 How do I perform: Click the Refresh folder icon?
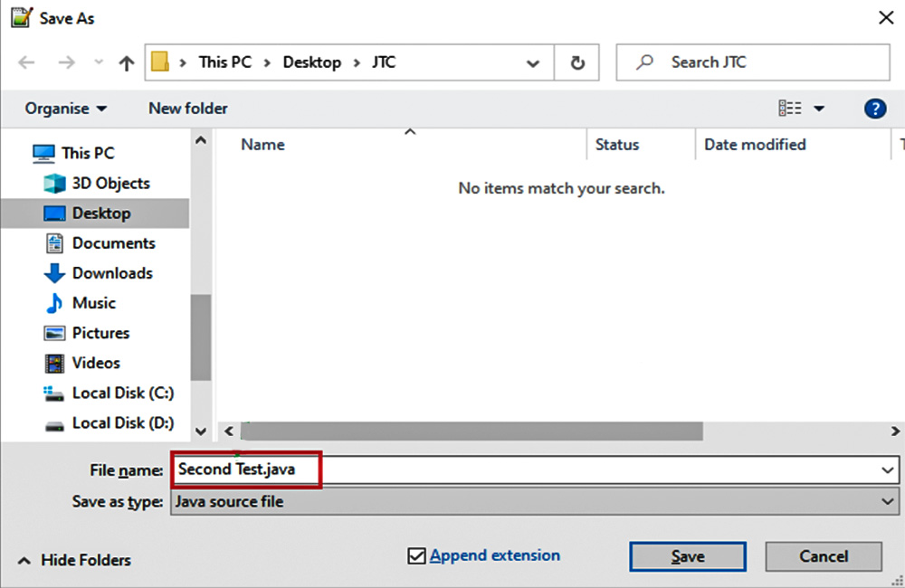577,63
